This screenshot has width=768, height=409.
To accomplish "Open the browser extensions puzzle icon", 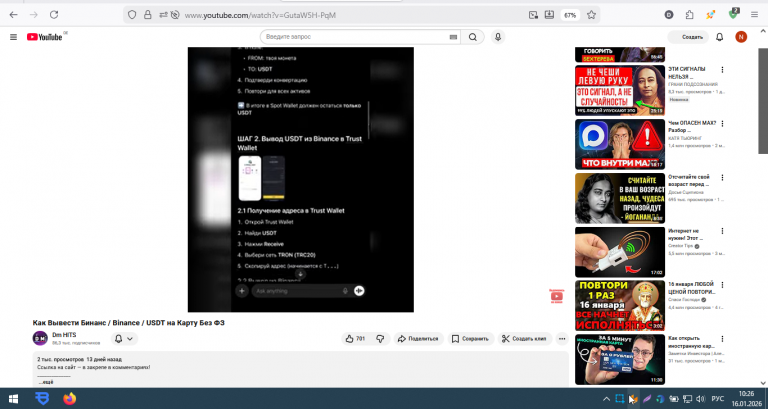I will click(689, 15).
